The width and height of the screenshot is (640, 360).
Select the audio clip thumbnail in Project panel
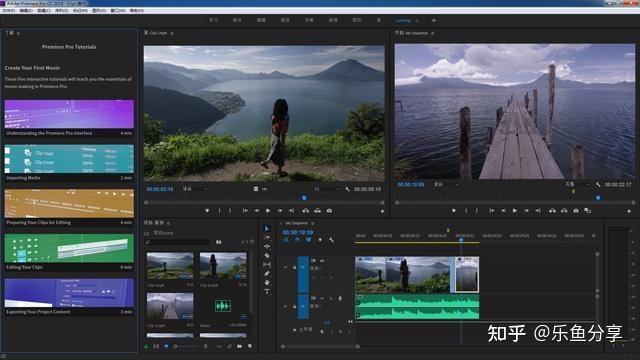pos(223,306)
